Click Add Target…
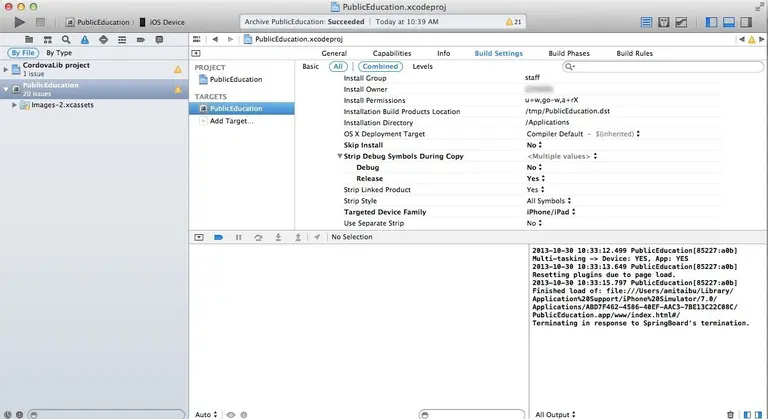768x419 pixels. 232,121
